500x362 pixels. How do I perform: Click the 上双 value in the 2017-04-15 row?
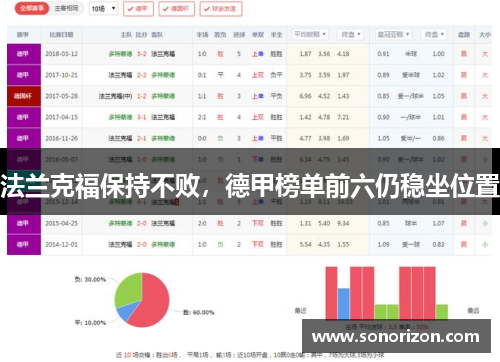click(x=258, y=117)
